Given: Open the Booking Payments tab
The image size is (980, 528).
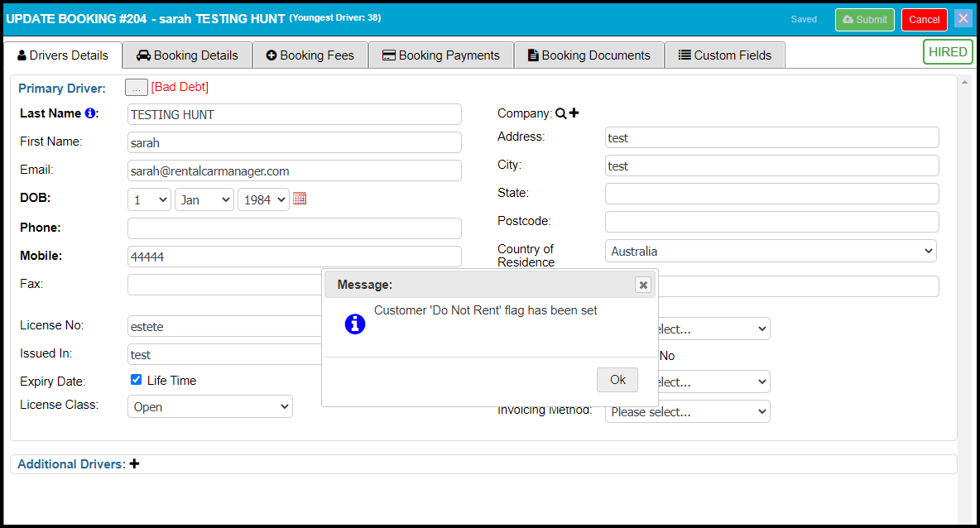Looking at the screenshot, I should tap(441, 55).
